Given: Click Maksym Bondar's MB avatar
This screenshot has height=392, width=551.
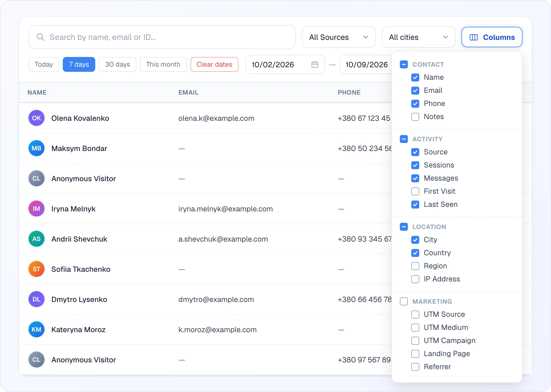Looking at the screenshot, I should [37, 148].
